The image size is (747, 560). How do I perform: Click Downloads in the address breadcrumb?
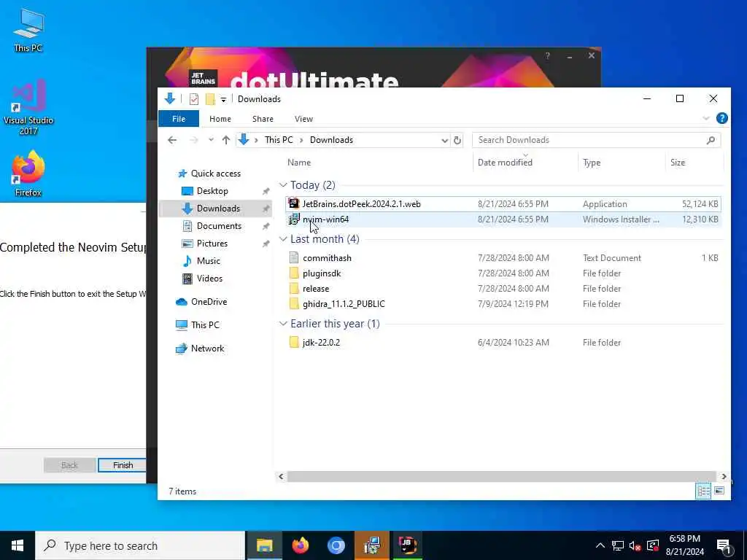[x=332, y=140]
